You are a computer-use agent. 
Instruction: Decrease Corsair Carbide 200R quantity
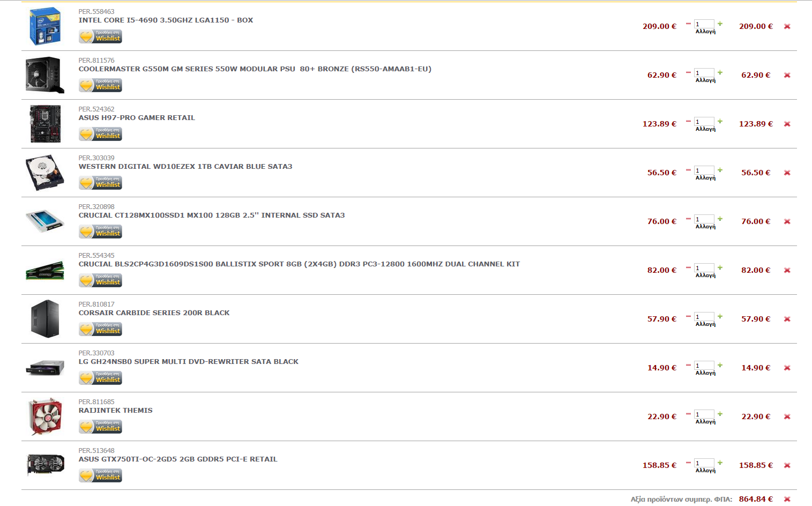(x=688, y=316)
